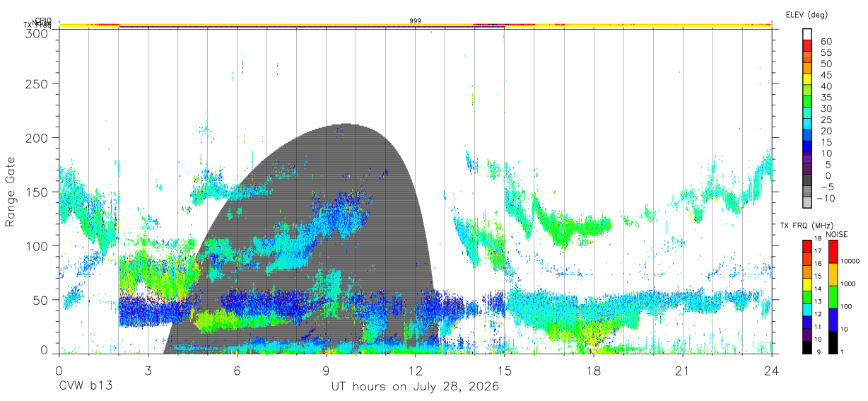Select the 'Range Gate' vertical axis label
Image resolution: width=868 pixels, height=401 pixels.
coord(11,192)
